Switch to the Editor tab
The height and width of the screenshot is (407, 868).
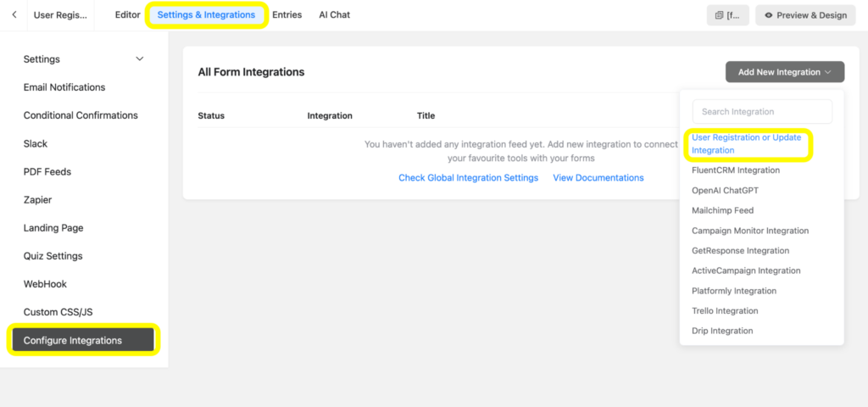click(127, 15)
